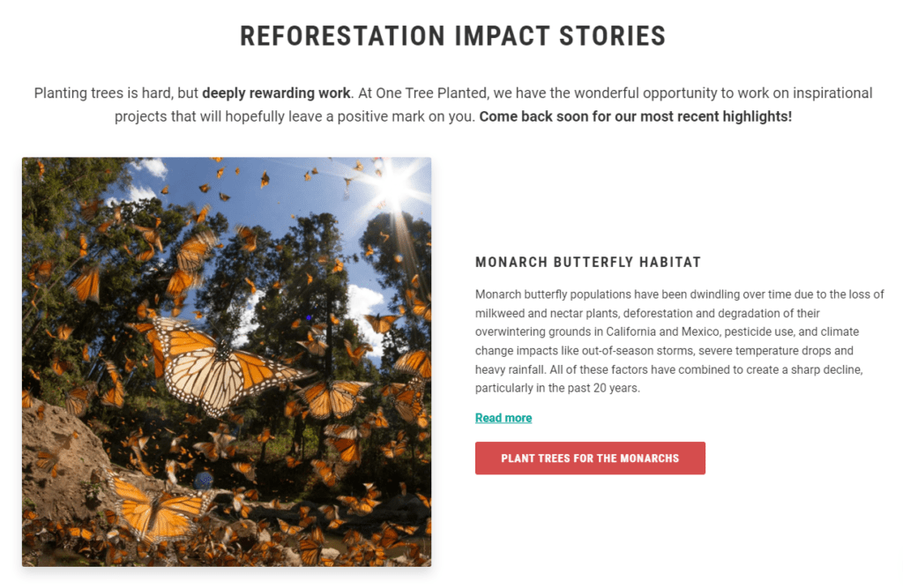903x588 pixels.
Task: Click Plant Trees for the Monarchs button
Action: (590, 458)
